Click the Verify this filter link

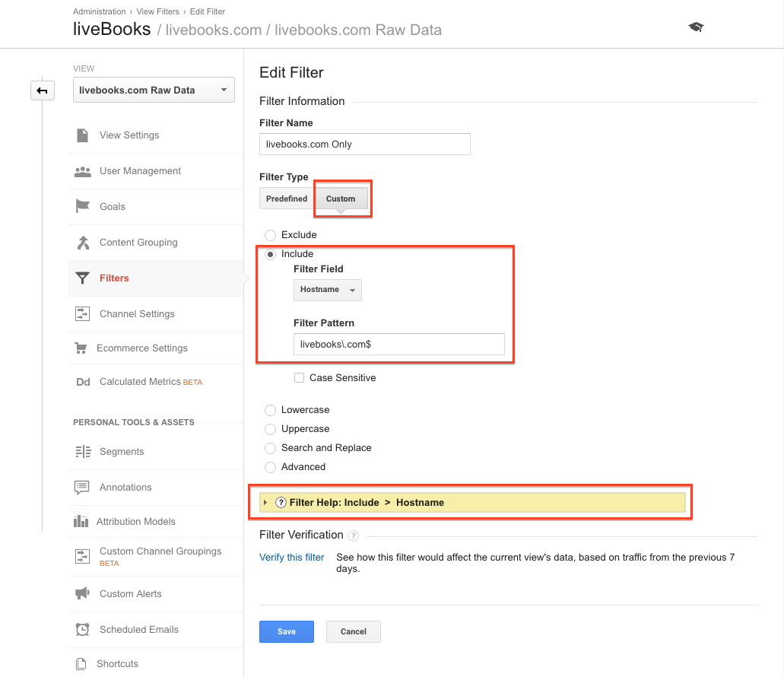tap(292, 558)
